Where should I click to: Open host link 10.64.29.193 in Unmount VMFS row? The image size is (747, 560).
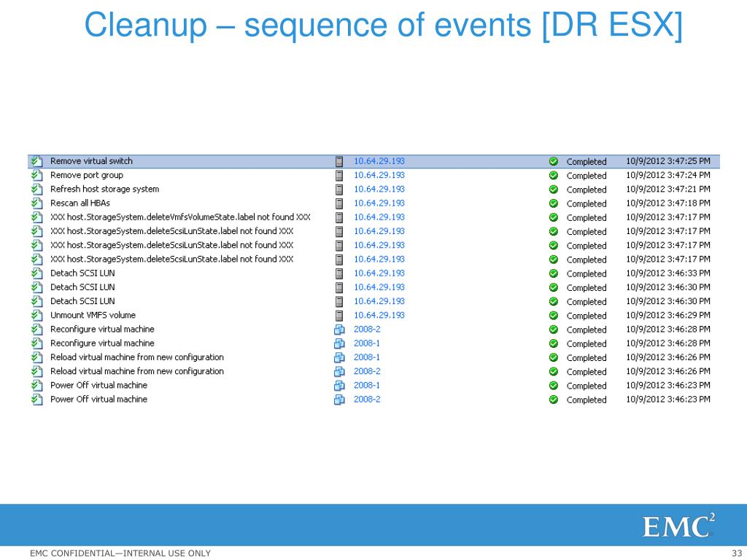379,315
